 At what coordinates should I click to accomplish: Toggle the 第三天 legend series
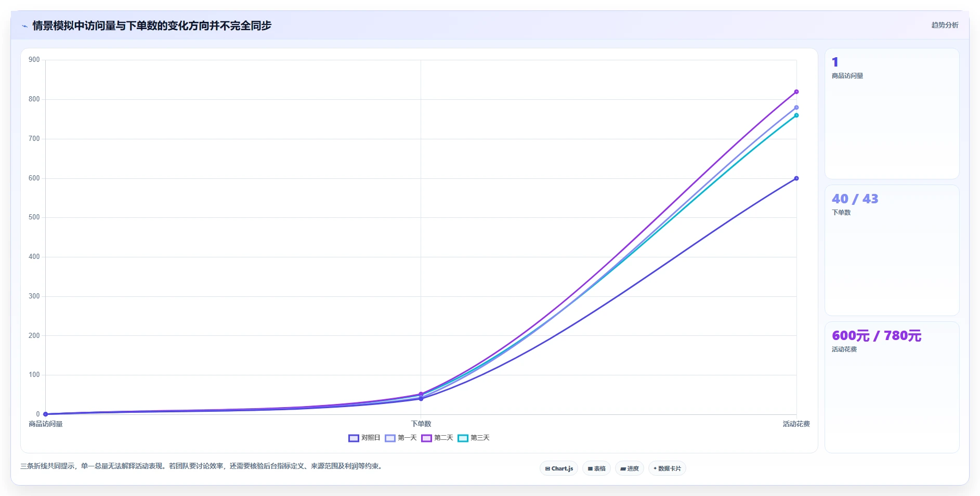coord(474,438)
